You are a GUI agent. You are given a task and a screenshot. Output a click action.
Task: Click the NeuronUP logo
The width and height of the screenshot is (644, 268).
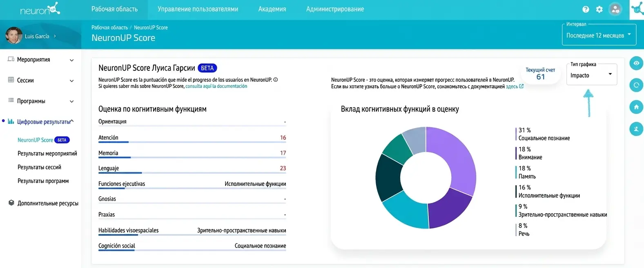tap(40, 9)
